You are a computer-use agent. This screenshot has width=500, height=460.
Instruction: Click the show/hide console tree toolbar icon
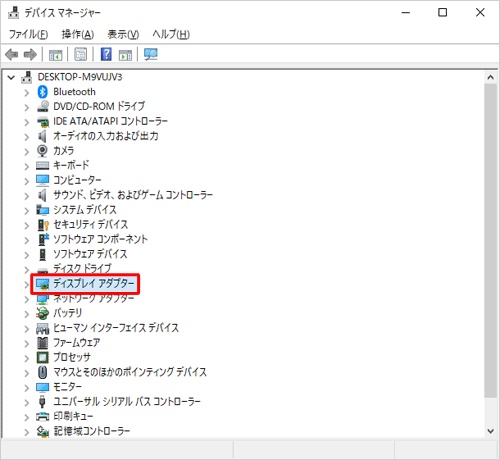point(55,55)
